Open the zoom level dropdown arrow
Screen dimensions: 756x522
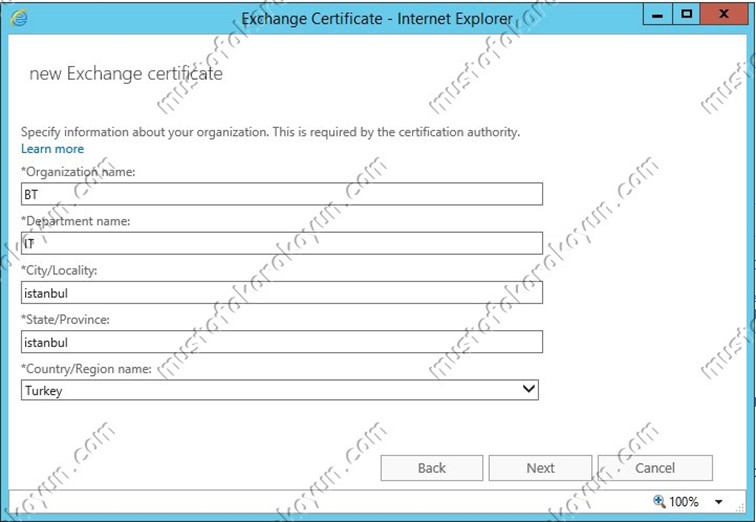pyautogui.click(x=718, y=502)
